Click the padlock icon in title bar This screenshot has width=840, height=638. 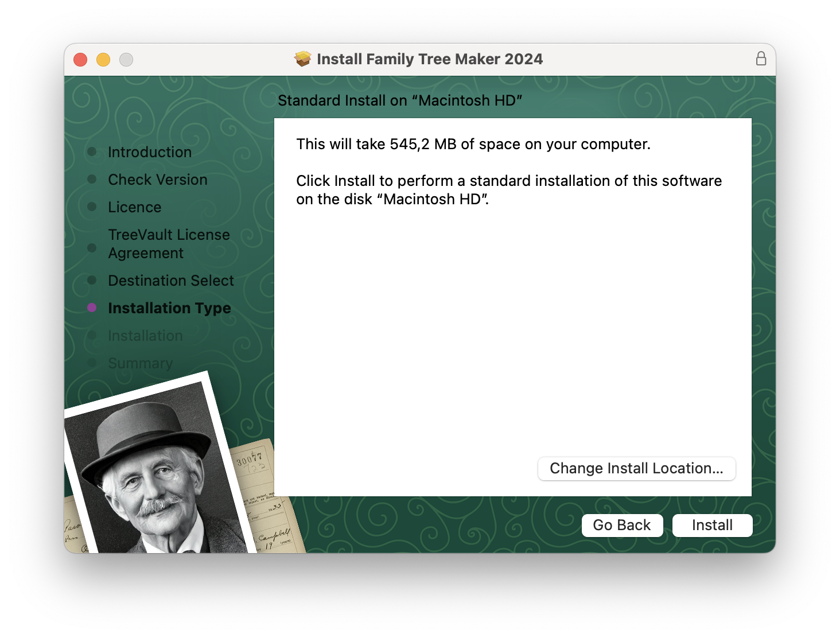point(761,59)
